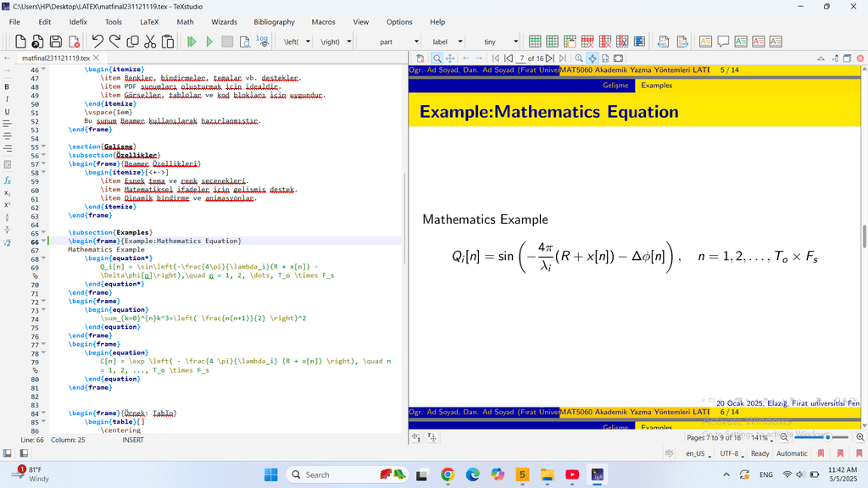Open the File menu
This screenshot has height=488, width=868.
pos(15,22)
